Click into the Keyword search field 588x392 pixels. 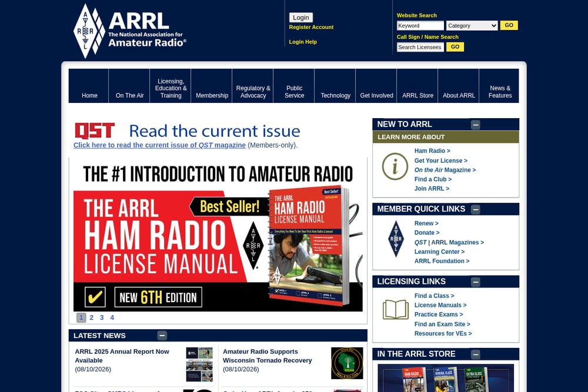[x=420, y=25]
